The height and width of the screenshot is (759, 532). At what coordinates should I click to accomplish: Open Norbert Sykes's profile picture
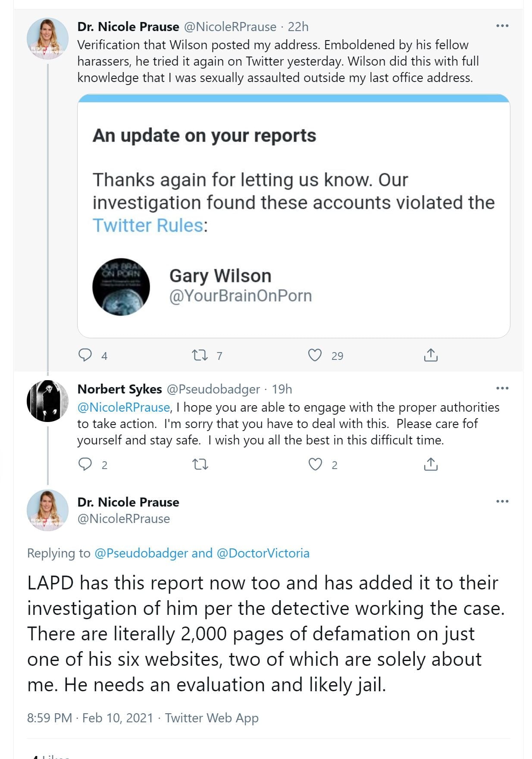pos(47,401)
